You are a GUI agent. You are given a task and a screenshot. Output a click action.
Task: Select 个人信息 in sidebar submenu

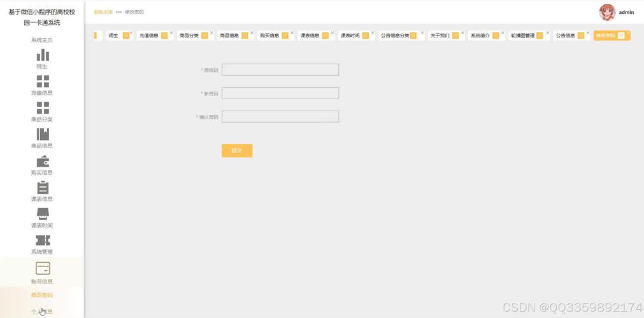point(42,312)
